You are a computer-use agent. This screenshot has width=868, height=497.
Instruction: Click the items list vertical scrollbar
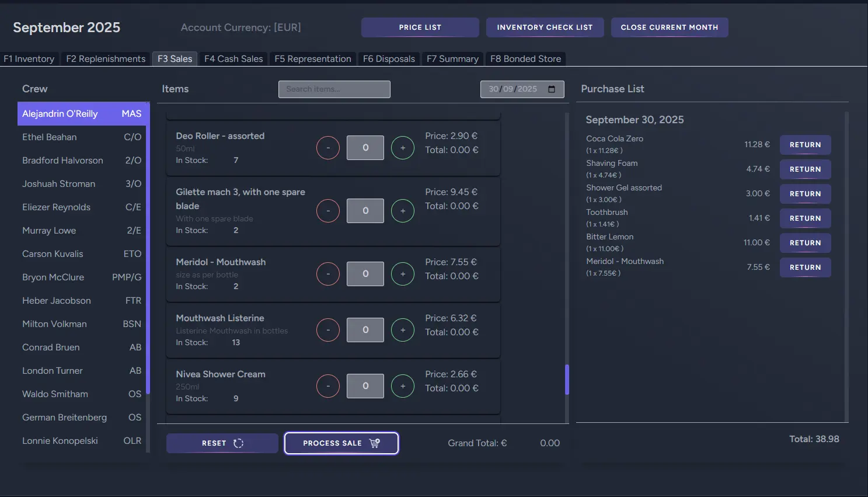(567, 380)
